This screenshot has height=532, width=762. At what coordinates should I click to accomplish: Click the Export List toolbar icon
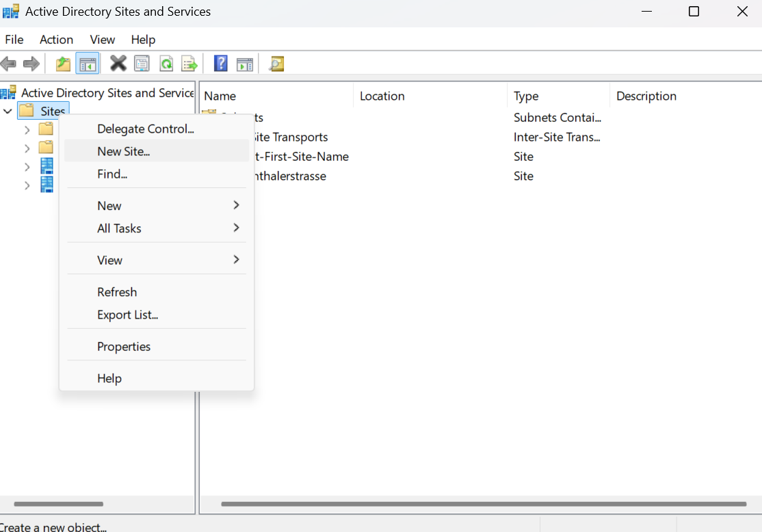[189, 64]
